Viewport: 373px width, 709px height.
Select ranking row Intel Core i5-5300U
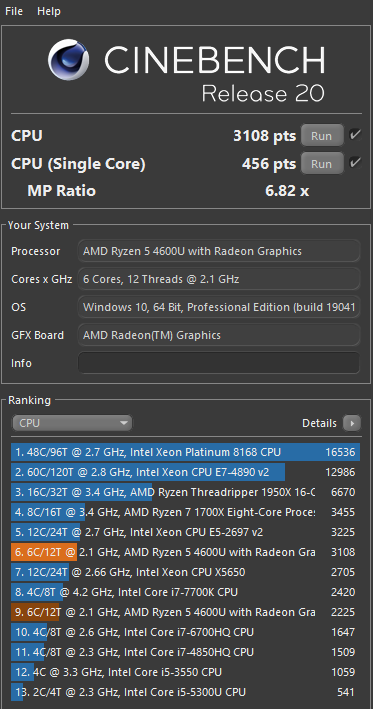185,692
